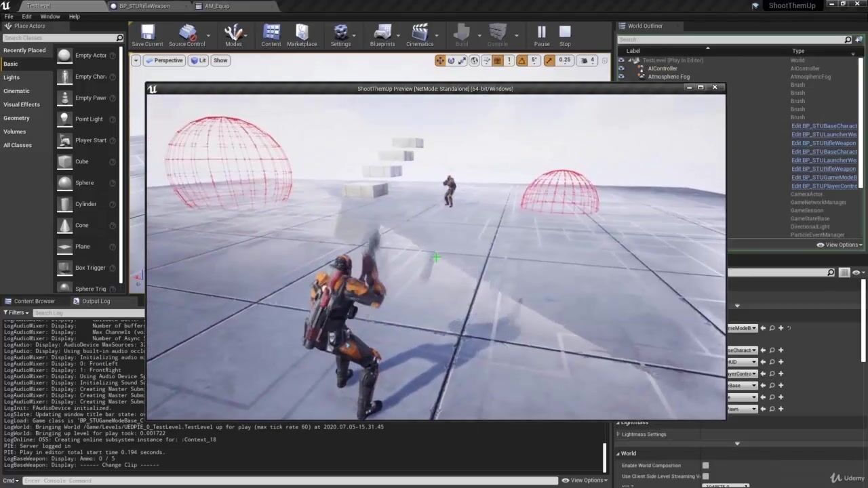The image size is (868, 488).
Task: Toggle surface snapping icon in viewport toolbar
Action: (x=486, y=60)
